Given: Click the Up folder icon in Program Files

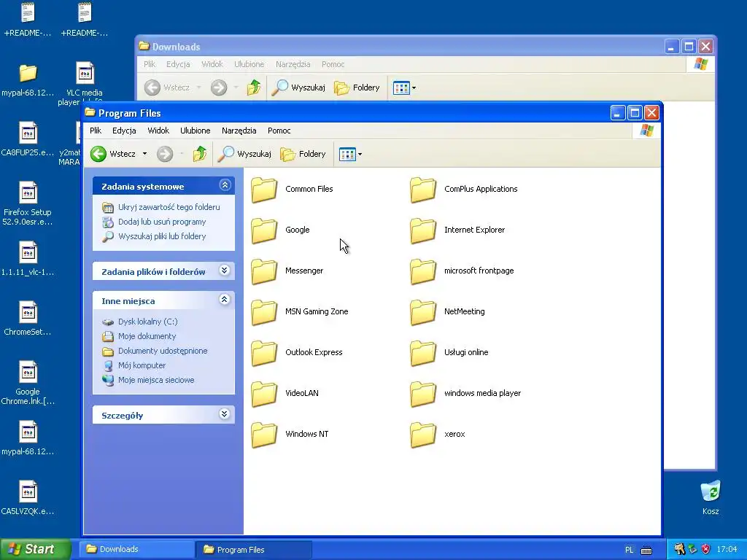Looking at the screenshot, I should (200, 154).
